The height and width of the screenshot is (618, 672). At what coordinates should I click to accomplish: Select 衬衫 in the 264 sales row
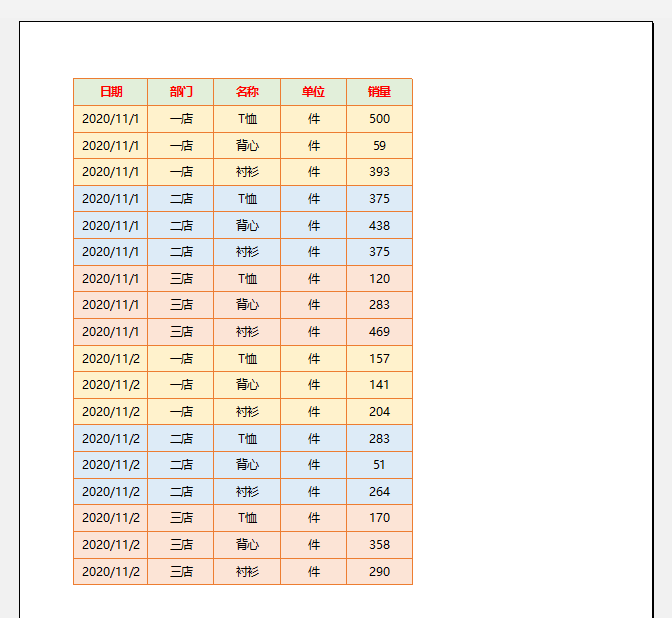(x=247, y=492)
